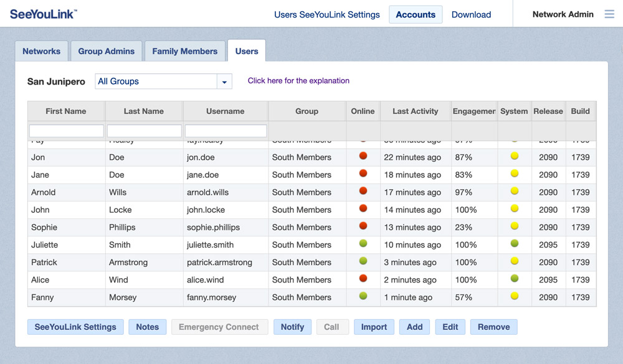Open the Network Admin account menu

pyautogui.click(x=563, y=14)
